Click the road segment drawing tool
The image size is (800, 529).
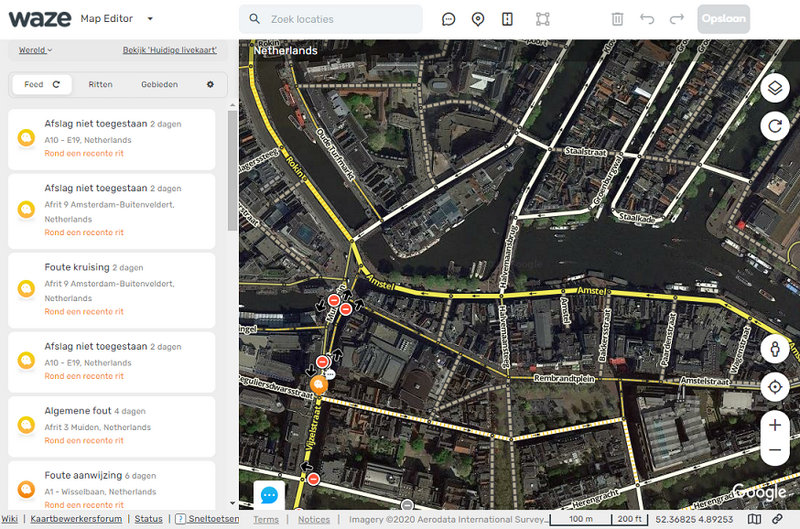click(507, 19)
